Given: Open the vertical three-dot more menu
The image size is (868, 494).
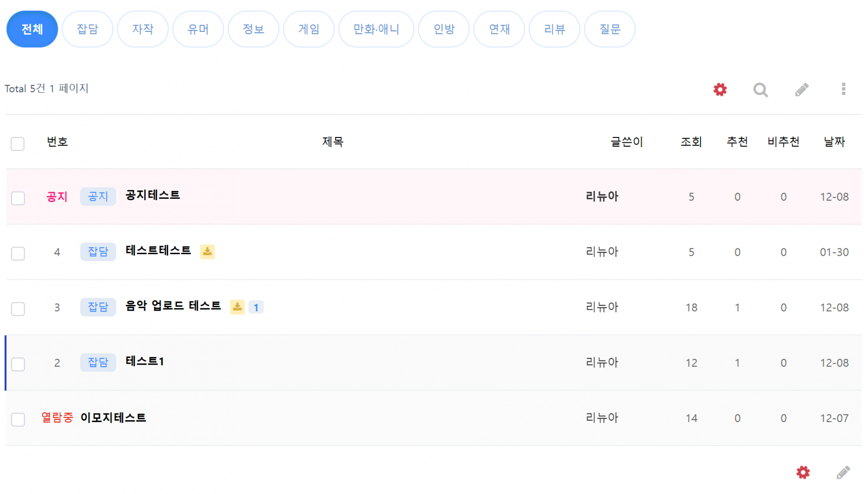Looking at the screenshot, I should tap(843, 89).
